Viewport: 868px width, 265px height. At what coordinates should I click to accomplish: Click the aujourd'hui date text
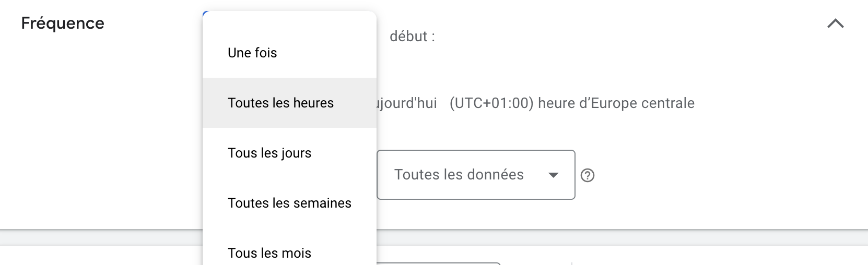(407, 103)
